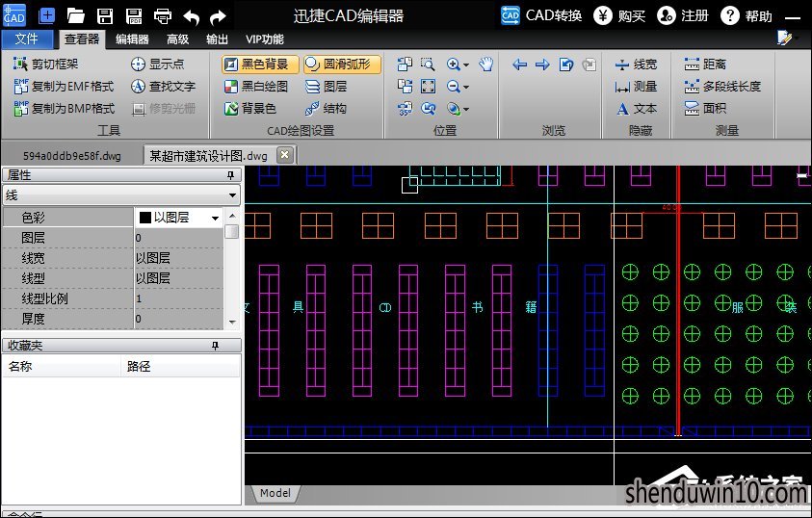Click the 注册 register button
812x518 pixels.
pos(683,16)
